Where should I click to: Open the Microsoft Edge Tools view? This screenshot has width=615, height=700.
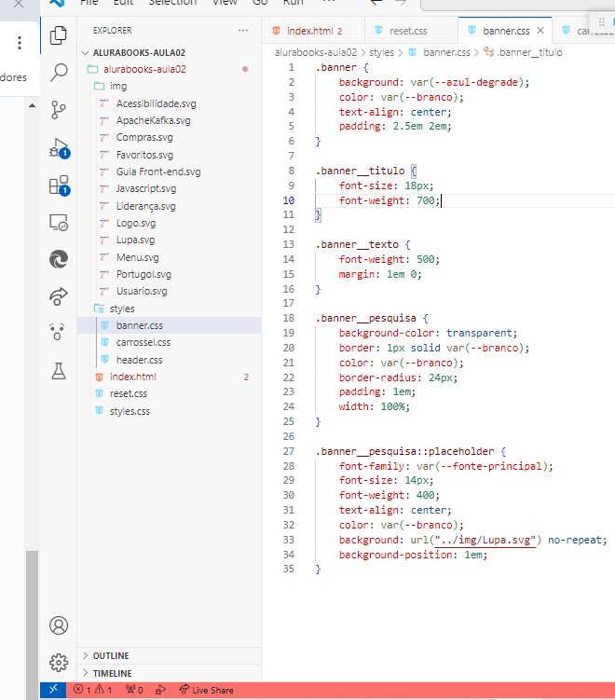[x=59, y=259]
